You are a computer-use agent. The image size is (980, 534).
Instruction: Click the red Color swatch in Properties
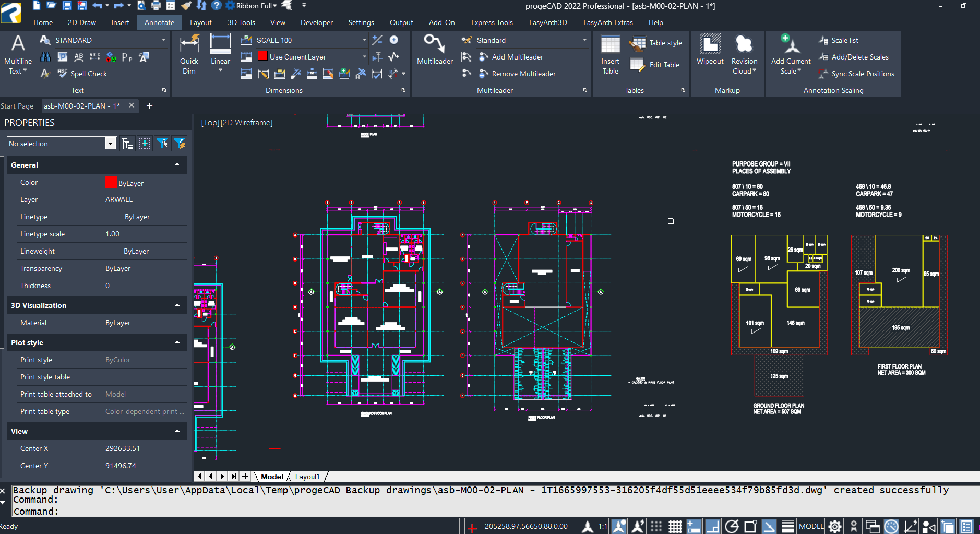[x=111, y=182]
